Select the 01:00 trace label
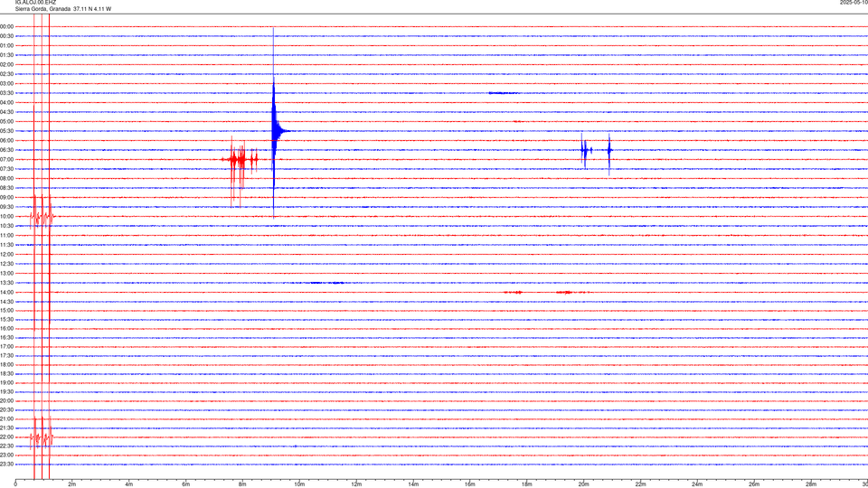This screenshot has width=868, height=488. (x=7, y=45)
